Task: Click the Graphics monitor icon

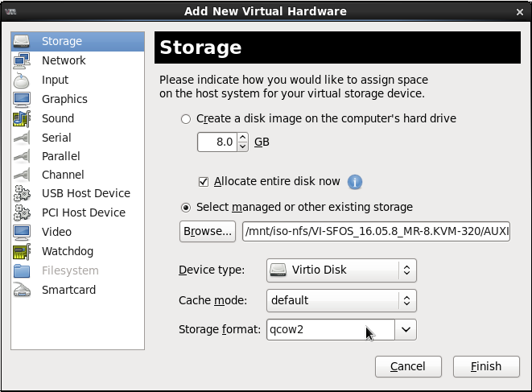Action: [22, 99]
